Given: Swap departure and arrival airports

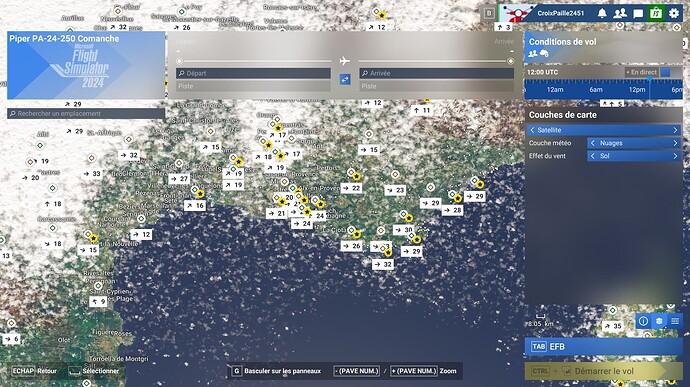Looking at the screenshot, I should (x=345, y=79).
